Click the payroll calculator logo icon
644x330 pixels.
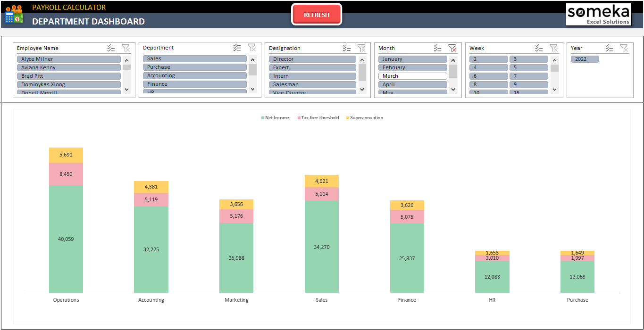point(14,15)
